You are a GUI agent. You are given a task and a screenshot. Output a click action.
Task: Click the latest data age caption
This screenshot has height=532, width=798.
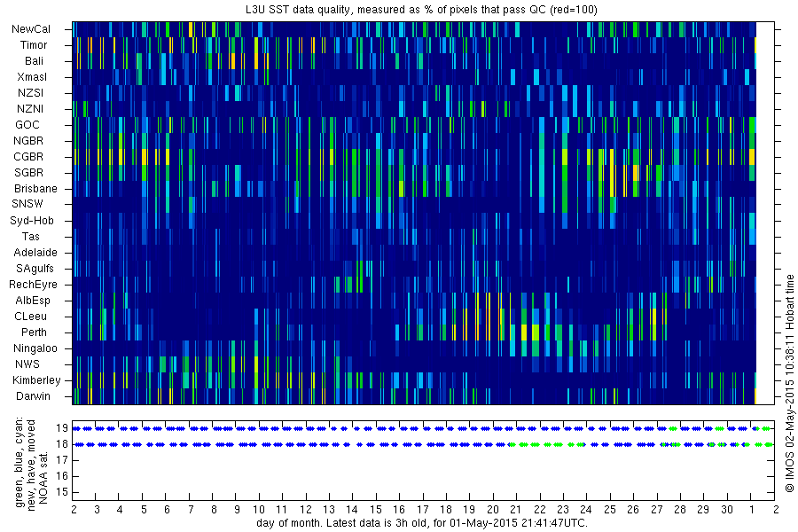(422, 523)
